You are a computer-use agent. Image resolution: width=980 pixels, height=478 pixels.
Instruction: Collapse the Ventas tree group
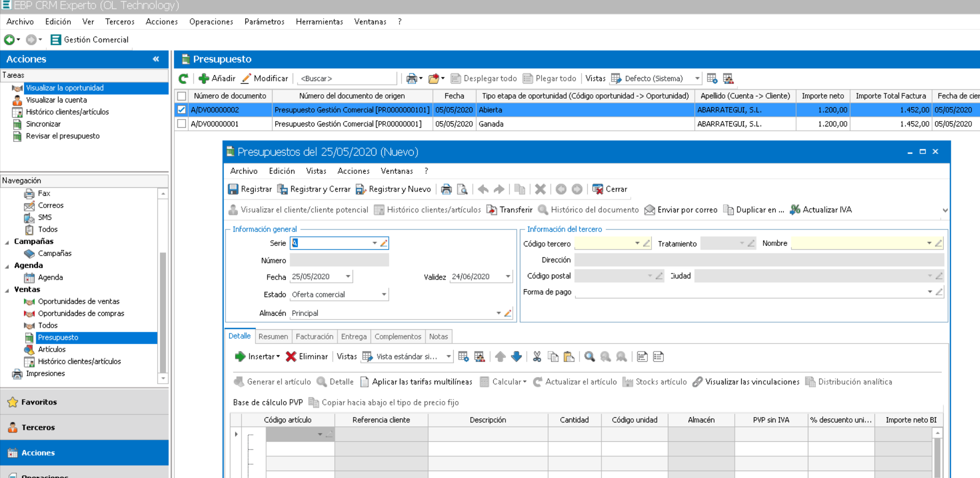coord(7,290)
